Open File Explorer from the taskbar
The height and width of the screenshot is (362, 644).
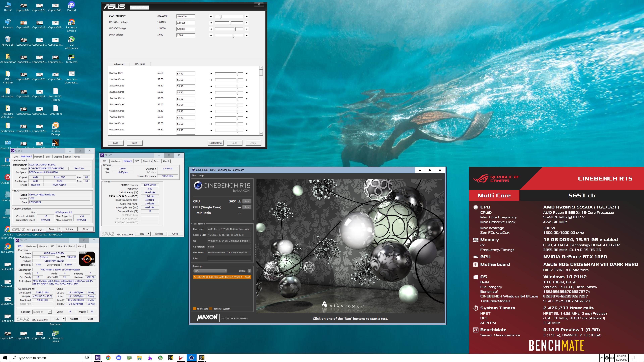point(140,358)
